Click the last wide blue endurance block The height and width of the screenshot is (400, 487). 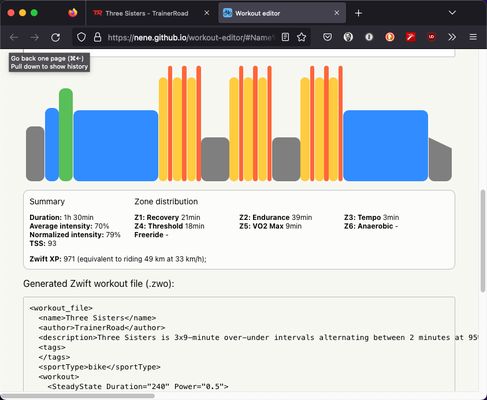(x=385, y=146)
